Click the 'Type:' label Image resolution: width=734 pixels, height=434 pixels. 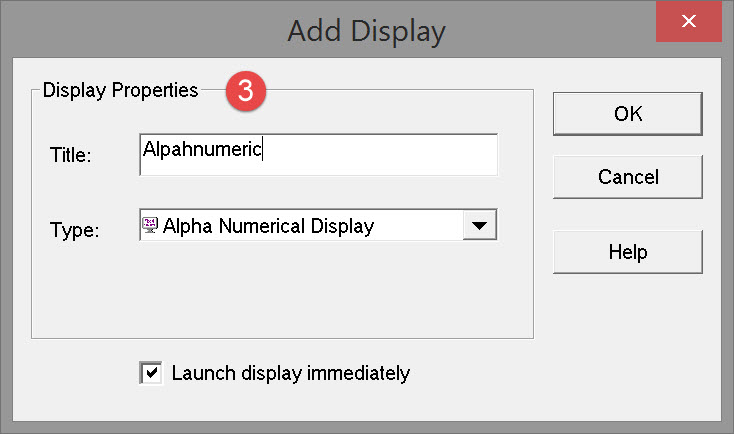tap(74, 230)
